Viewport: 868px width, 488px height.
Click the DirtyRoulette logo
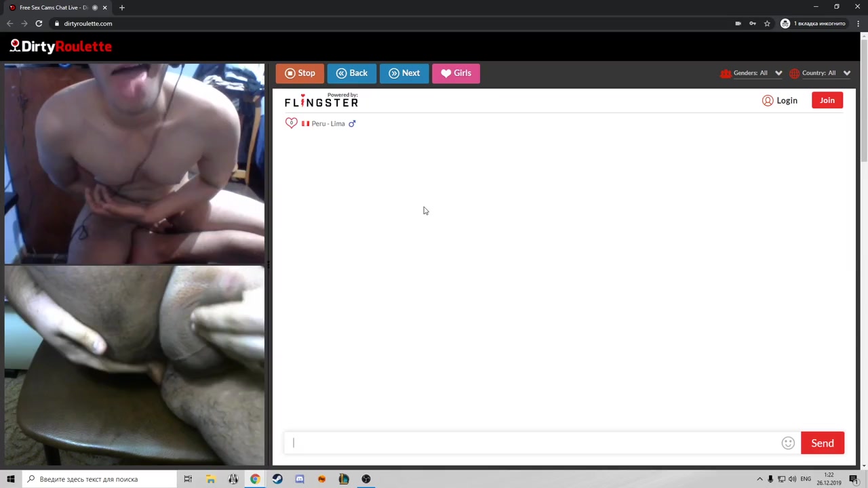click(61, 47)
